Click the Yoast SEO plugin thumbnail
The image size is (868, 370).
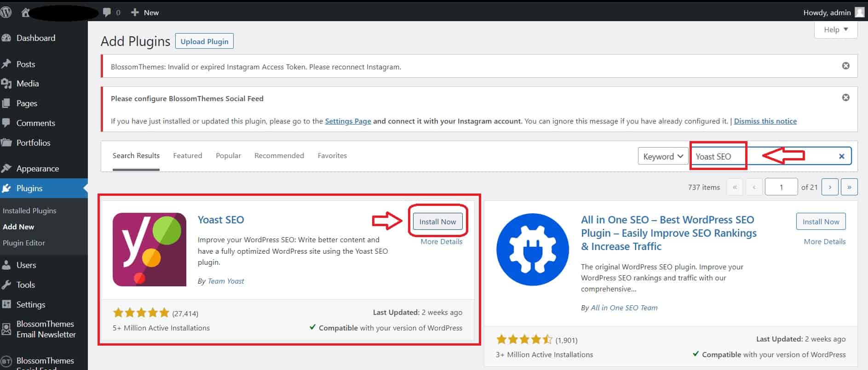[149, 250]
